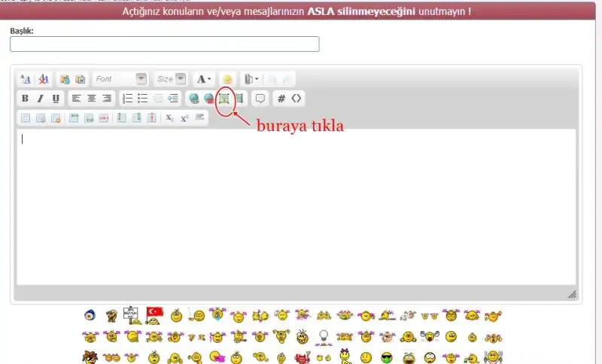Viewport: 602px width, 364px height.
Task: Insert a bulleted unordered list
Action: (x=142, y=99)
